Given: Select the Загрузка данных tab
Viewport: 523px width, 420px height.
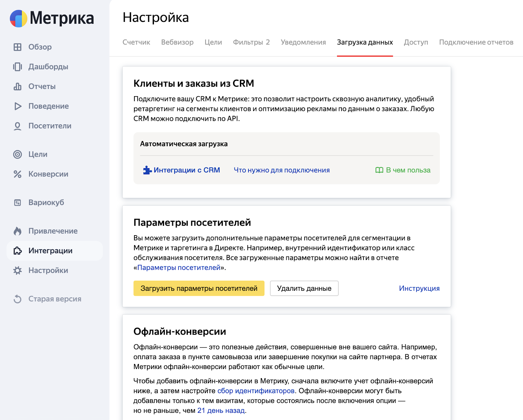Looking at the screenshot, I should pos(365,42).
